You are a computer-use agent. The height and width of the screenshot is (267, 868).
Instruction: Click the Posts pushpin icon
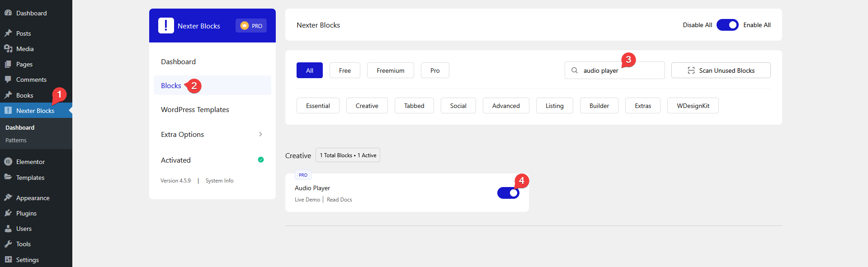(8, 33)
